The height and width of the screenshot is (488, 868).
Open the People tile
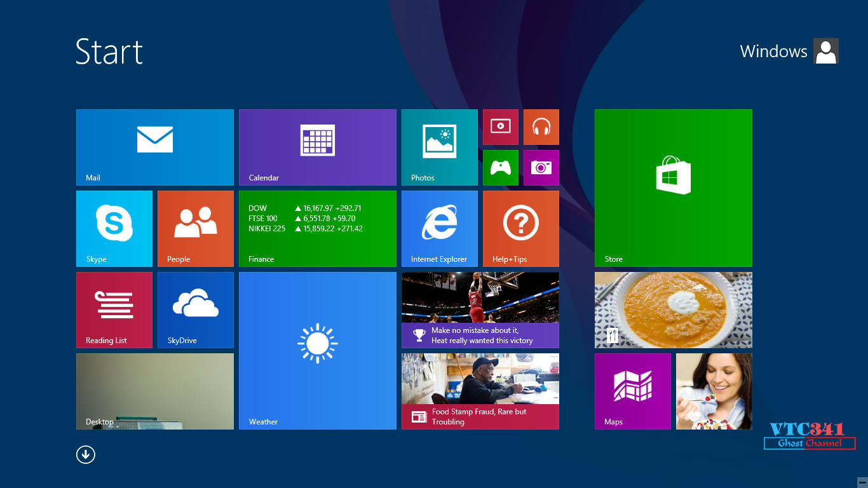[x=196, y=229]
